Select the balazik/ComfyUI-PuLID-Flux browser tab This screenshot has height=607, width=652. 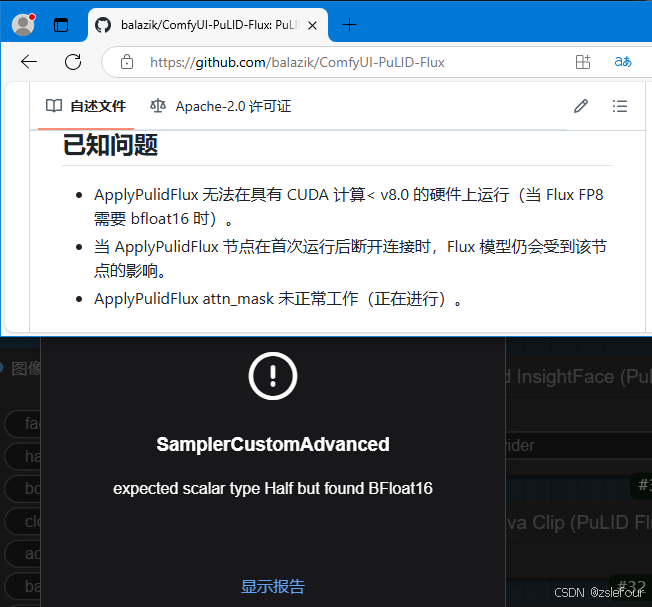(208, 25)
